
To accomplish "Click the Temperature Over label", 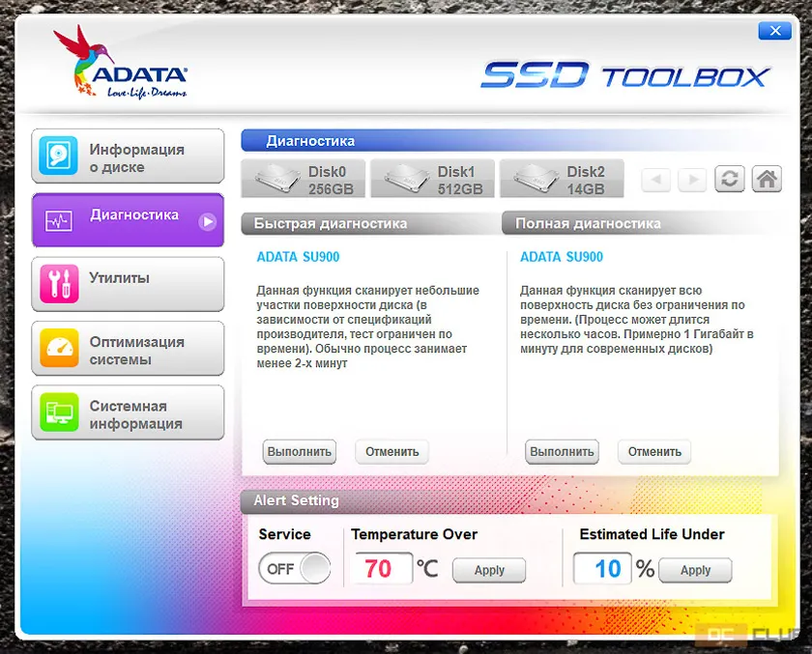I will pyautogui.click(x=415, y=534).
